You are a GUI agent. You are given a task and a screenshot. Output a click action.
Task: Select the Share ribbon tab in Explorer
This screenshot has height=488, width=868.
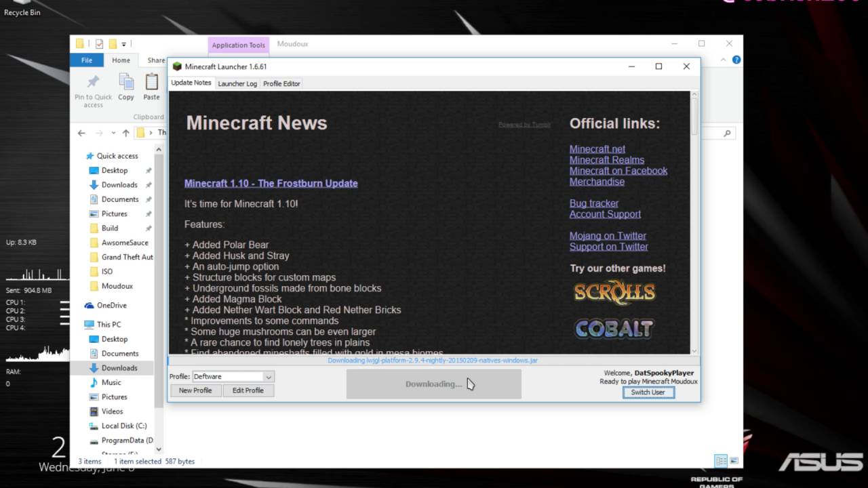tap(156, 60)
